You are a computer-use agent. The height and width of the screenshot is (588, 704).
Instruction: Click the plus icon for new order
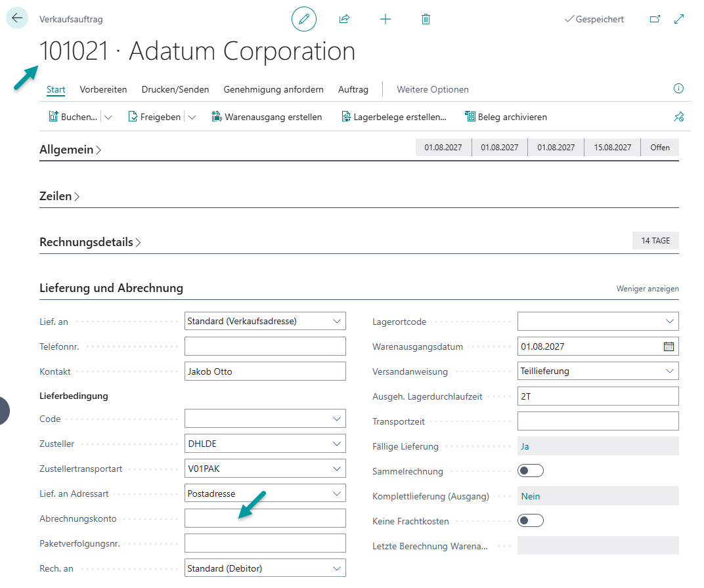(x=385, y=19)
